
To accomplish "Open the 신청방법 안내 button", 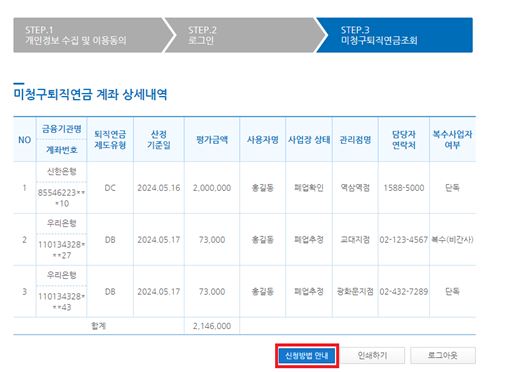I will 307,356.
